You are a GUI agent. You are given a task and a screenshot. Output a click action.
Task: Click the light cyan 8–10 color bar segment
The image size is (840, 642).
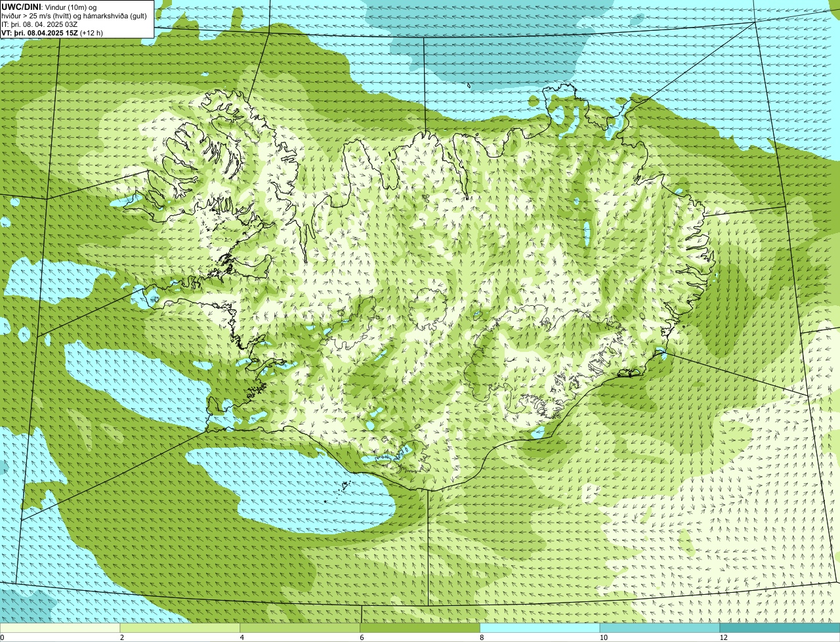[x=540, y=628]
